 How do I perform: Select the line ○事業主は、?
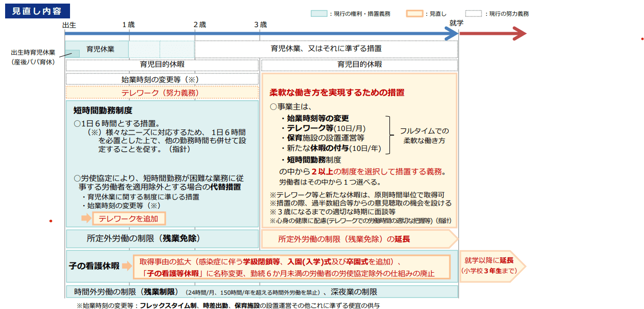click(x=290, y=107)
